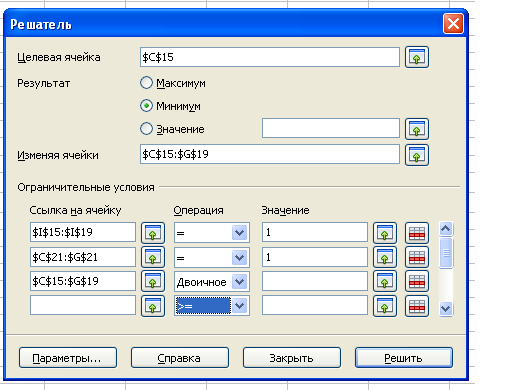The height and width of the screenshot is (390, 512).
Task: Open the Двоичное operation dropdown
Action: click(240, 282)
